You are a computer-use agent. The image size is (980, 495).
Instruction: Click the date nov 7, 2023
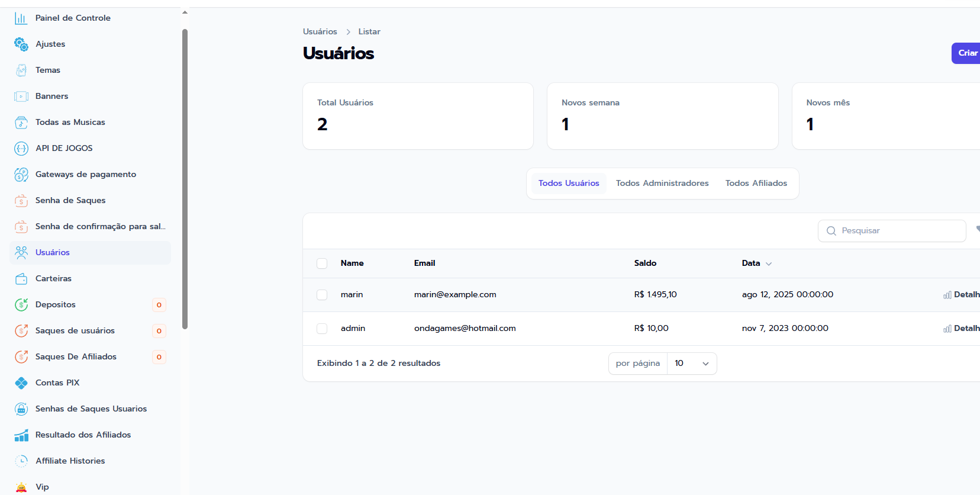(x=785, y=329)
